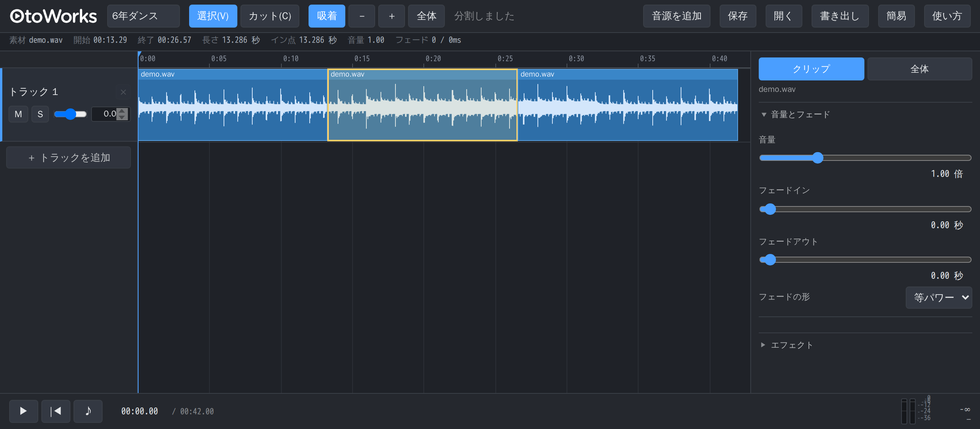Click the 1.00 倍 volume value
This screenshot has width=980, height=429.
point(947,174)
